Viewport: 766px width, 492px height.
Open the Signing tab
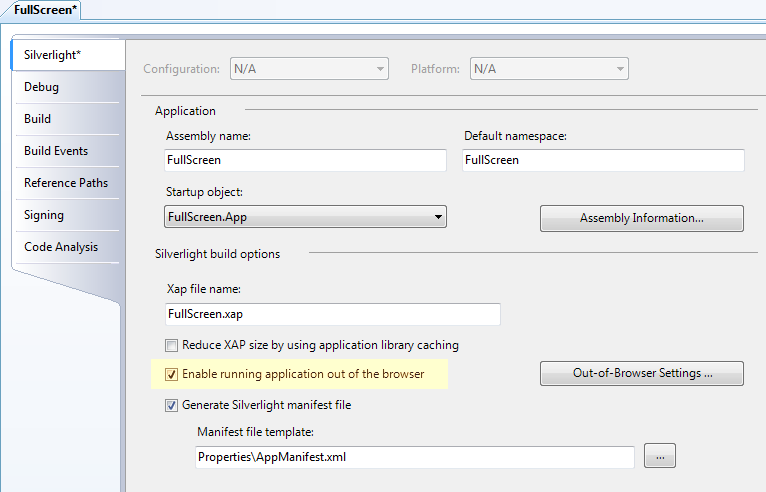[x=67, y=215]
